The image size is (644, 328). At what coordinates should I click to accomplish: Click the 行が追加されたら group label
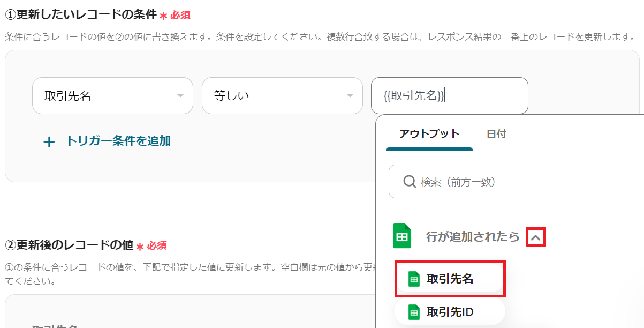(472, 236)
